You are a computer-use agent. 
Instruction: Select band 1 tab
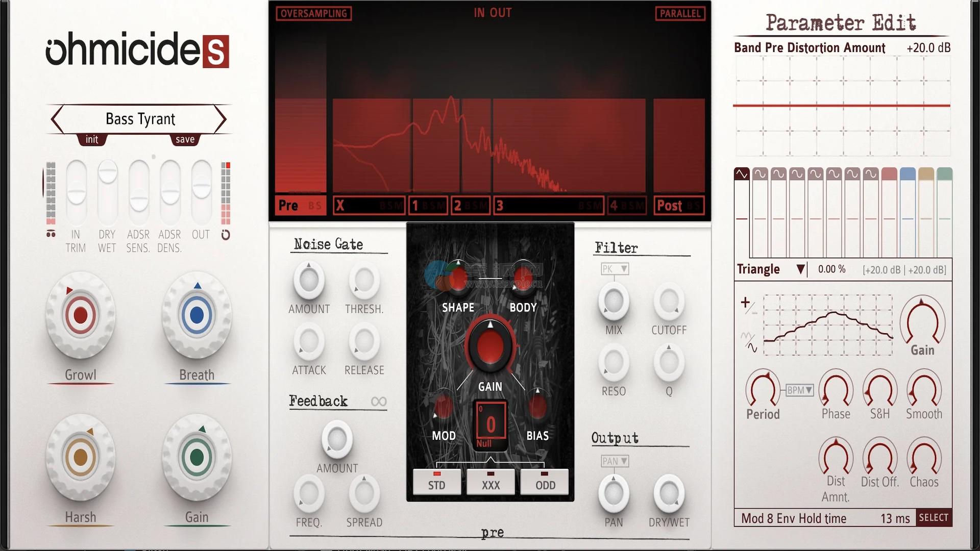(x=428, y=205)
